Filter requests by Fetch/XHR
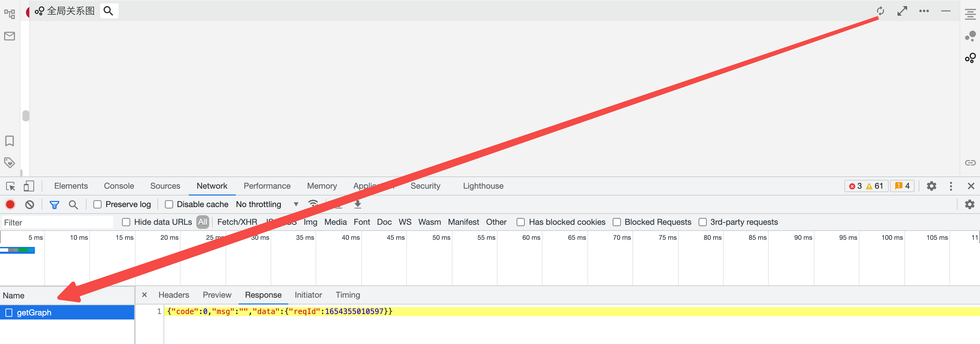 237,222
